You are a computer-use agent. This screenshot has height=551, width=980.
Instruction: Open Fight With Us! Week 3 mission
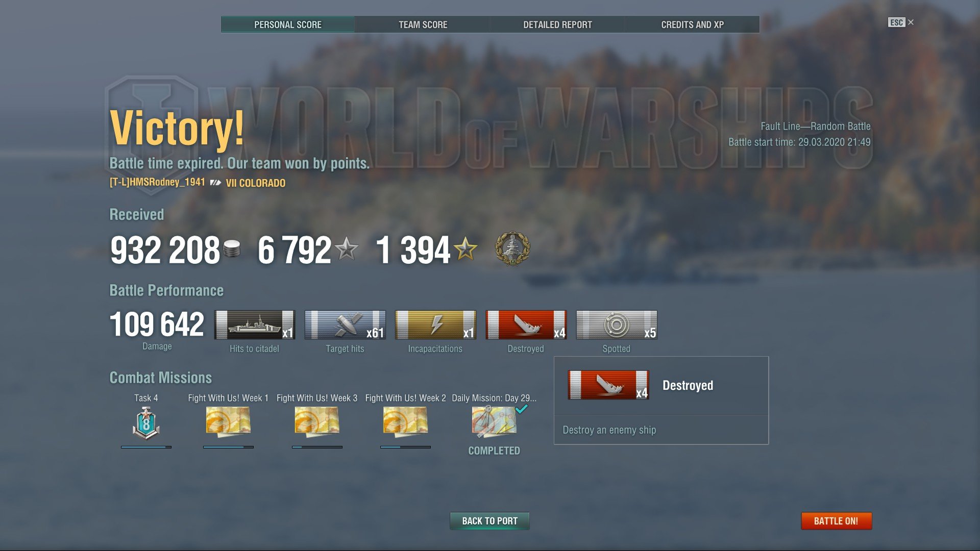click(x=317, y=422)
